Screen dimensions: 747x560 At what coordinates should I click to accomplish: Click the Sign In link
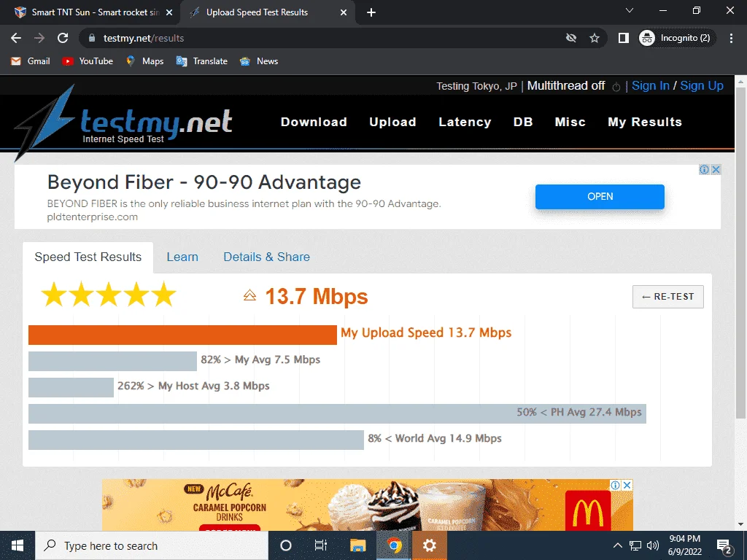650,86
